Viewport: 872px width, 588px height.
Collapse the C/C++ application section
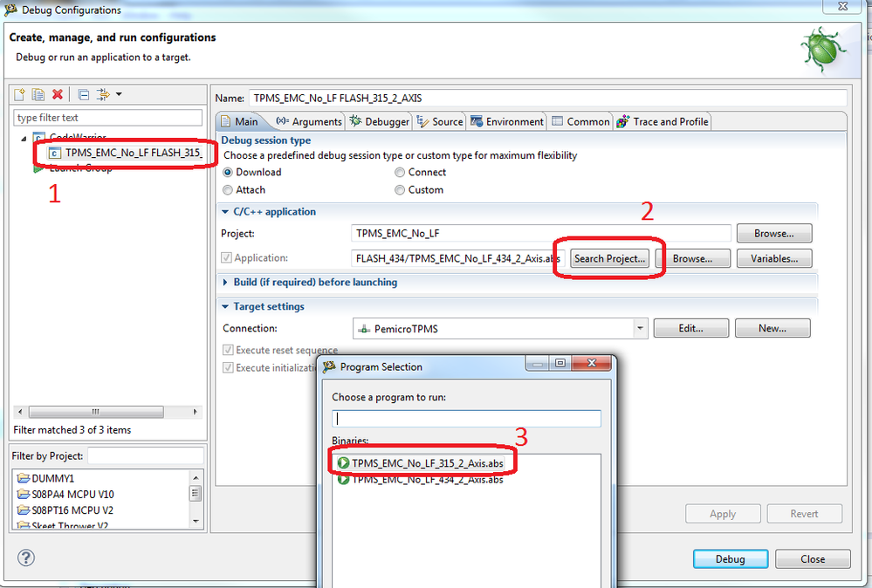click(225, 212)
